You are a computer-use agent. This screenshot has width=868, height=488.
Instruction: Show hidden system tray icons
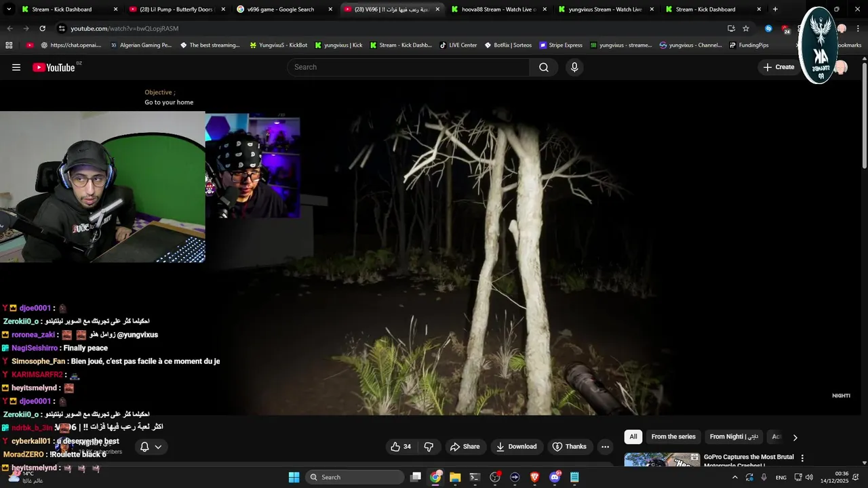734,477
